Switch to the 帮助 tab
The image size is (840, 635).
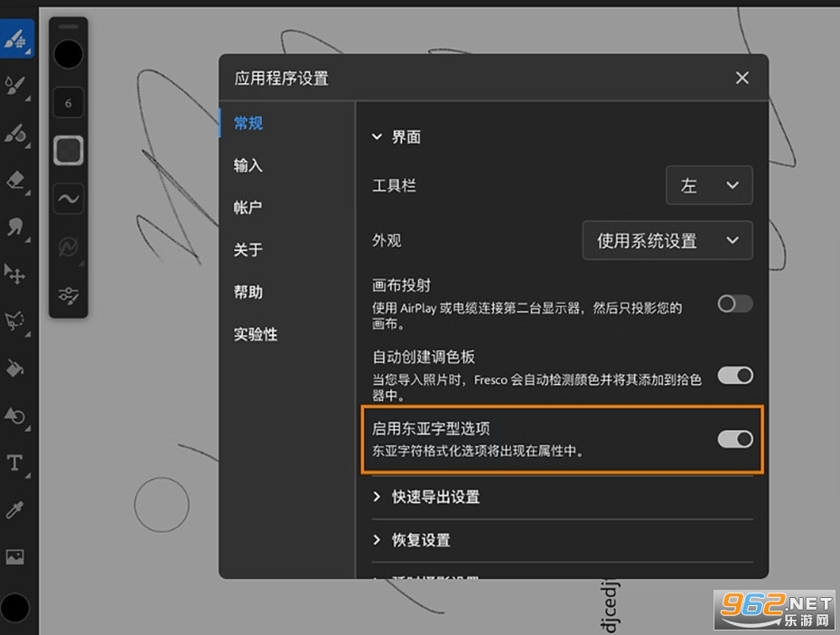tap(248, 292)
